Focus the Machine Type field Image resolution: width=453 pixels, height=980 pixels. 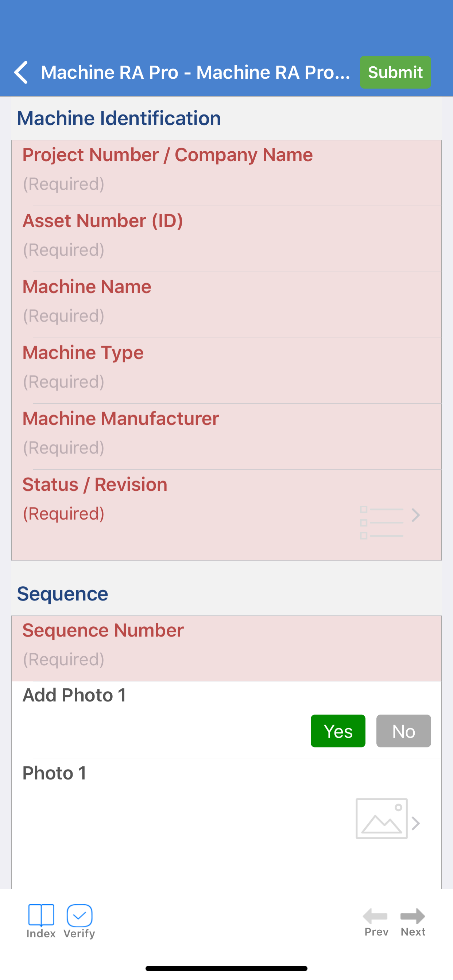coord(226,370)
